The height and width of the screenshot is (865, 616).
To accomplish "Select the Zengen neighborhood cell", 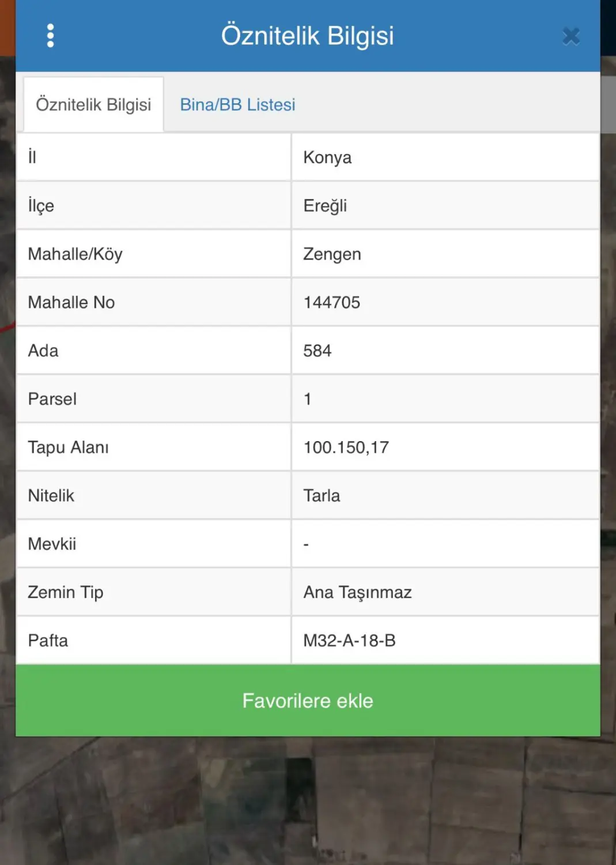I will [x=445, y=254].
